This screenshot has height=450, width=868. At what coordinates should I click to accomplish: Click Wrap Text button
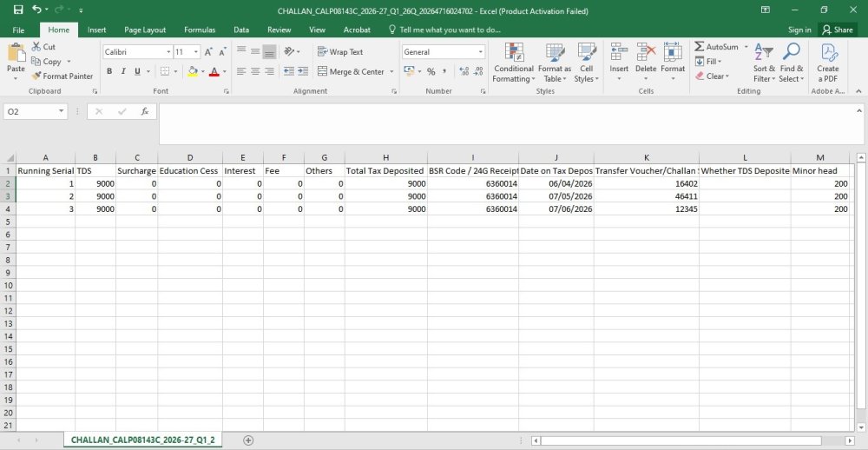coord(340,52)
